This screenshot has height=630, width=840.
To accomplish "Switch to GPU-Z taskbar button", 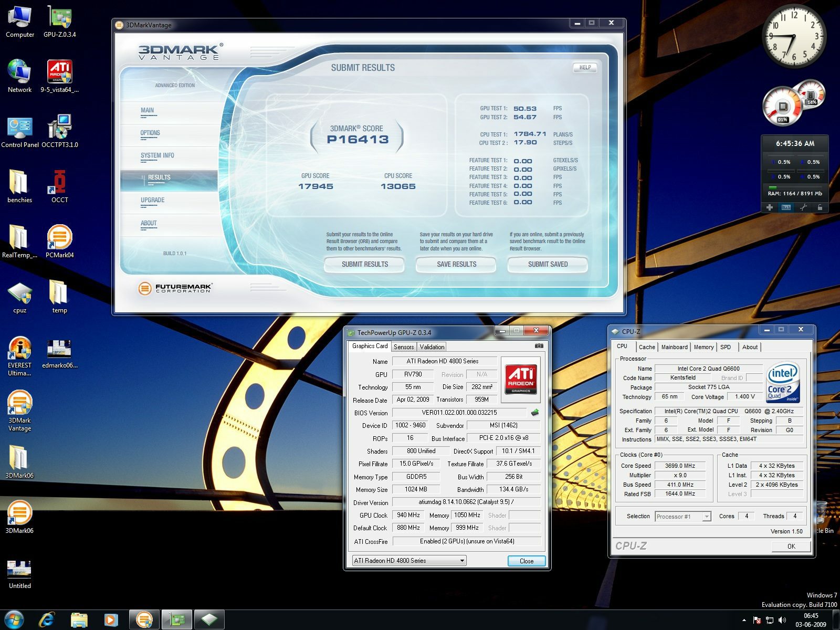I will pos(177,620).
